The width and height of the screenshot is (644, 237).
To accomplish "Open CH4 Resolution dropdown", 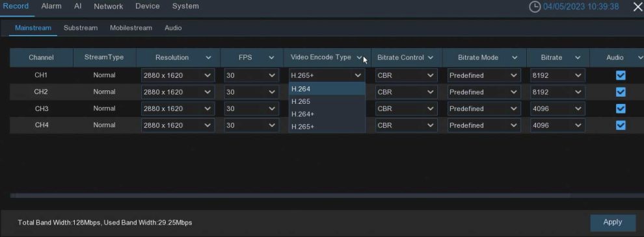I will (178, 125).
